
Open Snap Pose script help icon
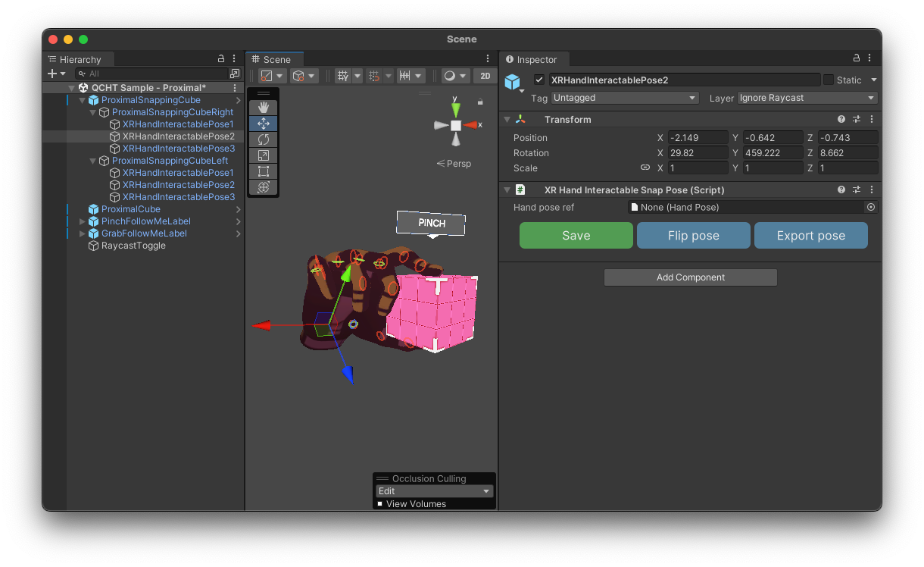coord(841,190)
